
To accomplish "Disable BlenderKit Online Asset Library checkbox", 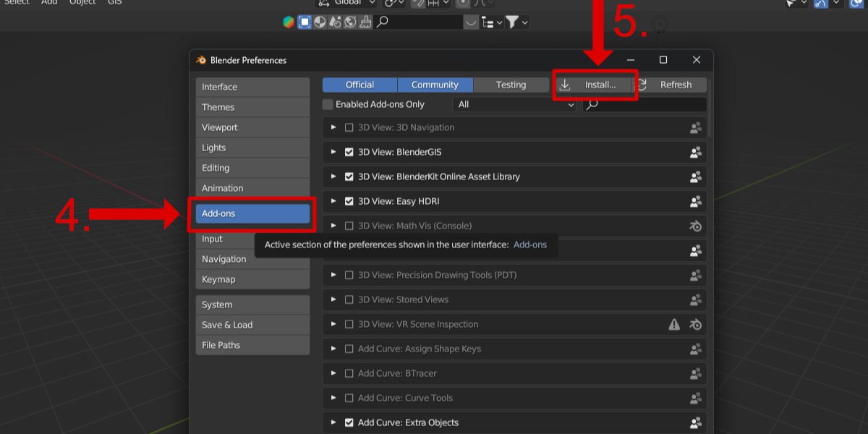I will tap(349, 176).
